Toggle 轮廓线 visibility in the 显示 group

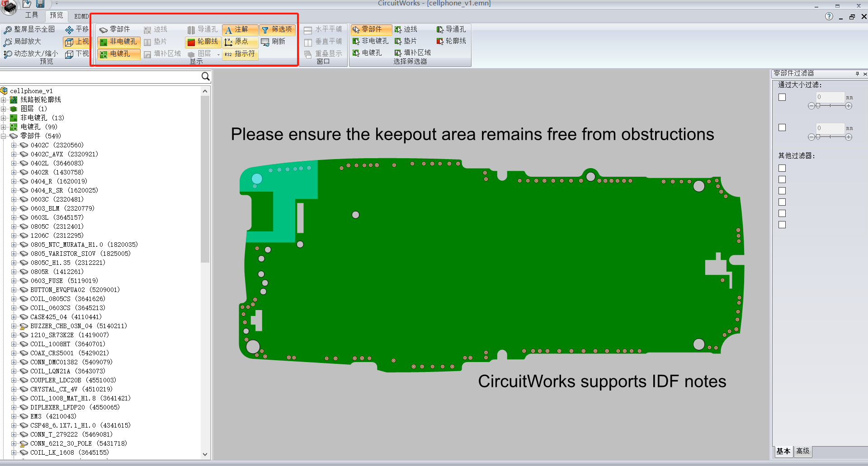point(203,42)
